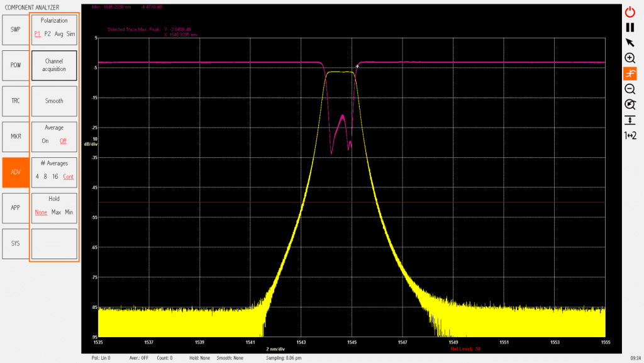
Task: Open the MKR marker menu
Action: (15, 137)
